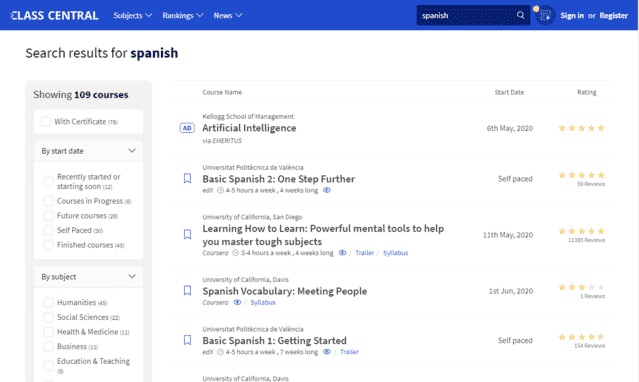Open Basic Spanish 2: One Step Further
Image resolution: width=639 pixels, height=382 pixels.
(278, 179)
